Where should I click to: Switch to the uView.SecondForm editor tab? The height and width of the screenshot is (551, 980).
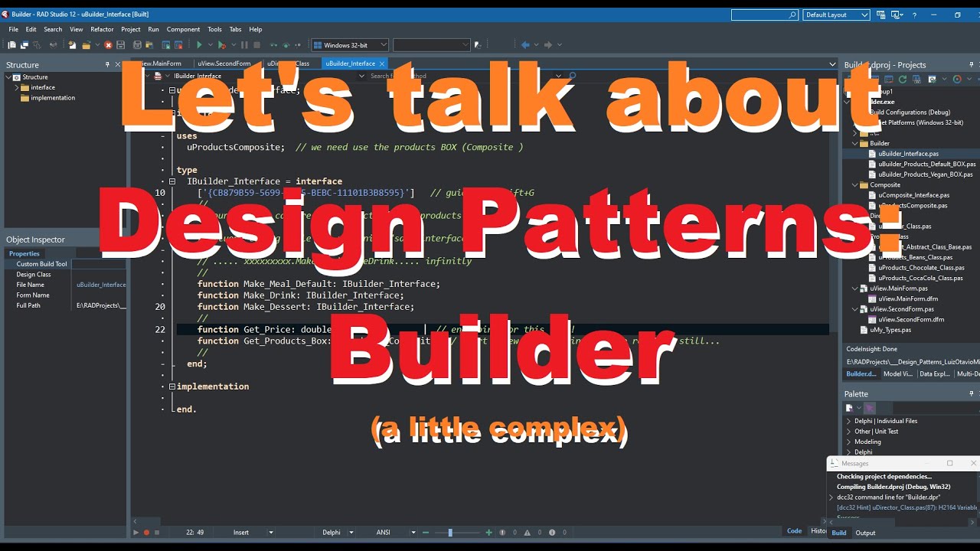pyautogui.click(x=224, y=64)
